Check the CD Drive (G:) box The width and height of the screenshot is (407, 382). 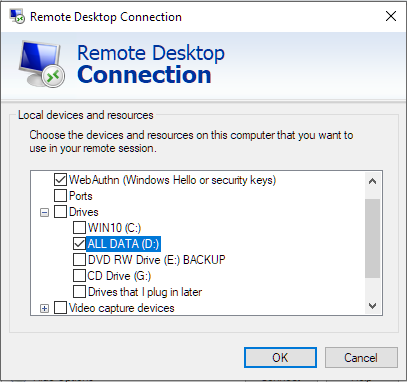pos(79,276)
